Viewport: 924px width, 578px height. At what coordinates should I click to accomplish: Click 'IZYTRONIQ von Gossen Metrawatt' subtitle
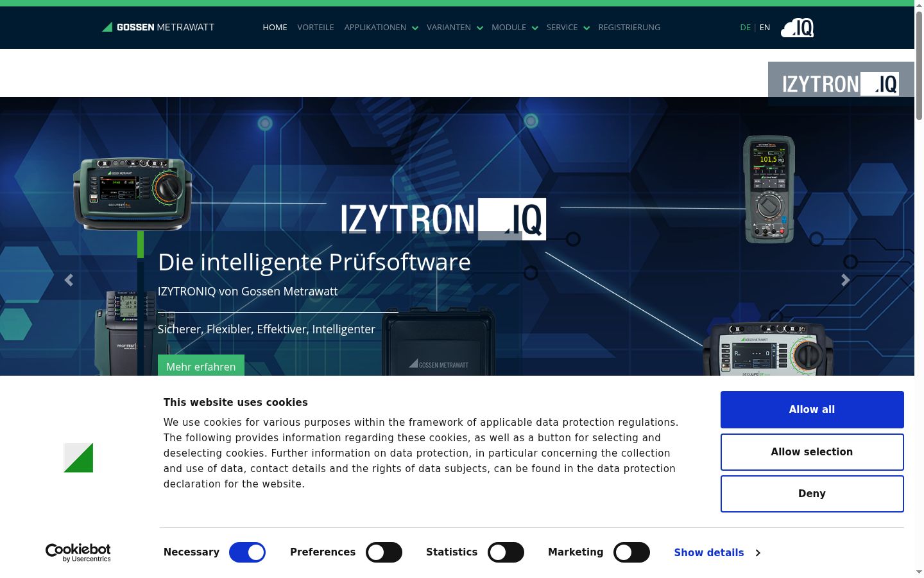coord(248,291)
